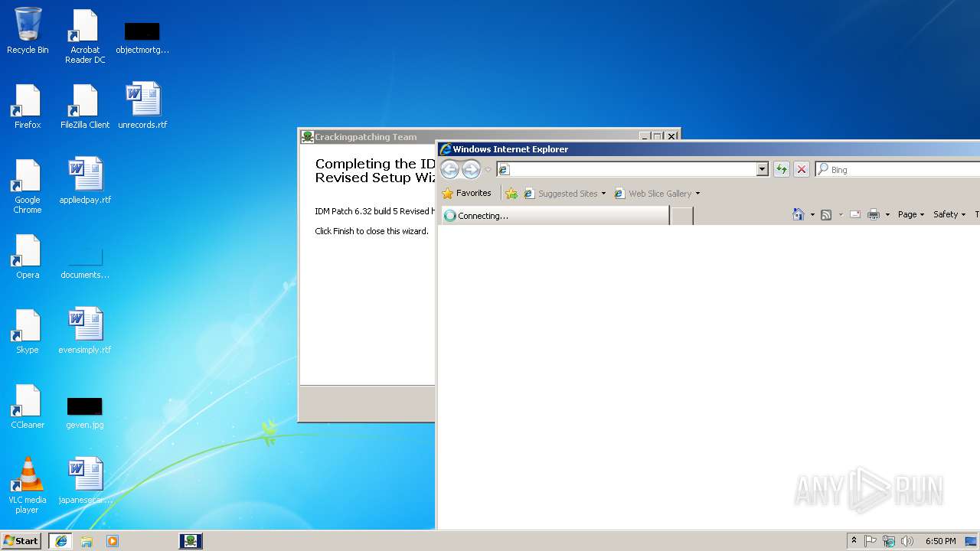
Task: Open the RSS feeds icon
Action: pyautogui.click(x=826, y=214)
